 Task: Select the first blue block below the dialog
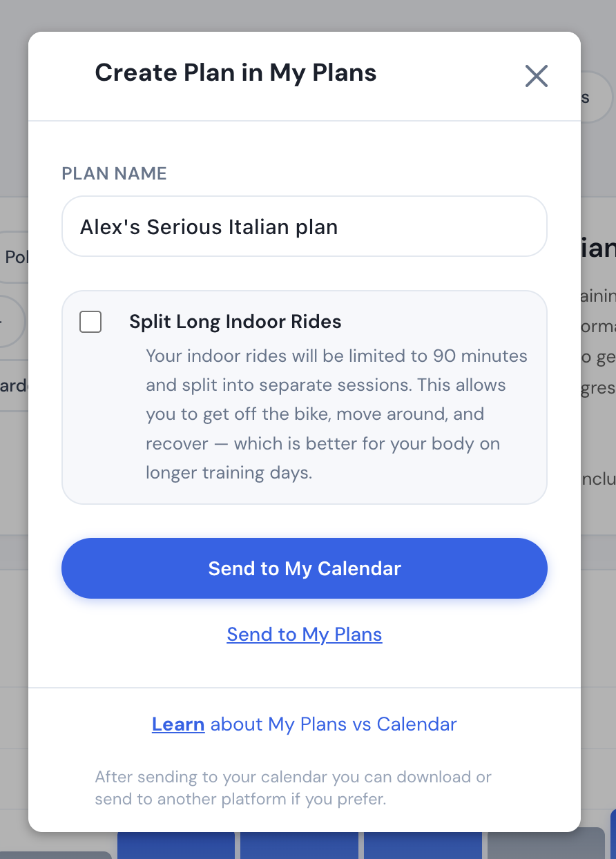[x=176, y=845]
